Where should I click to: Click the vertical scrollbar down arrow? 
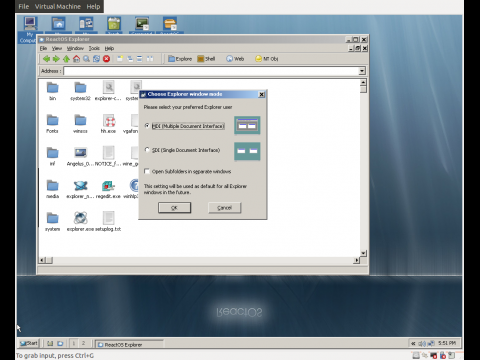[x=363, y=253]
